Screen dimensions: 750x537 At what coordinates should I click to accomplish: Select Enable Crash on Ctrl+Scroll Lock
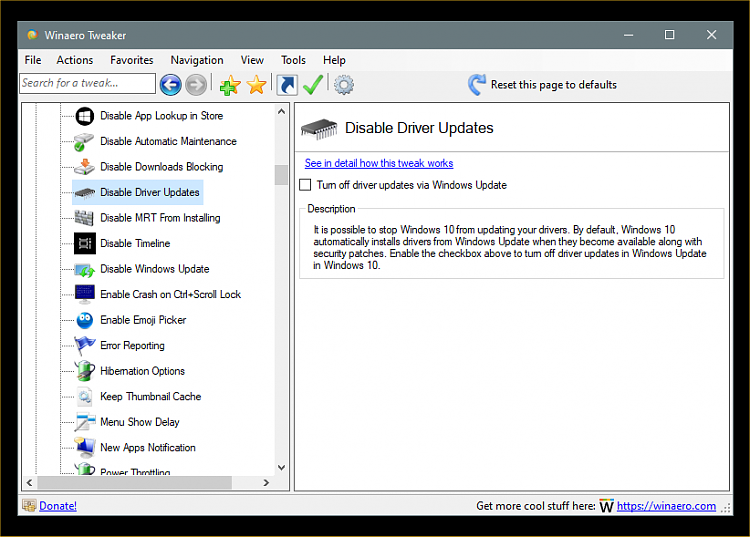170,295
